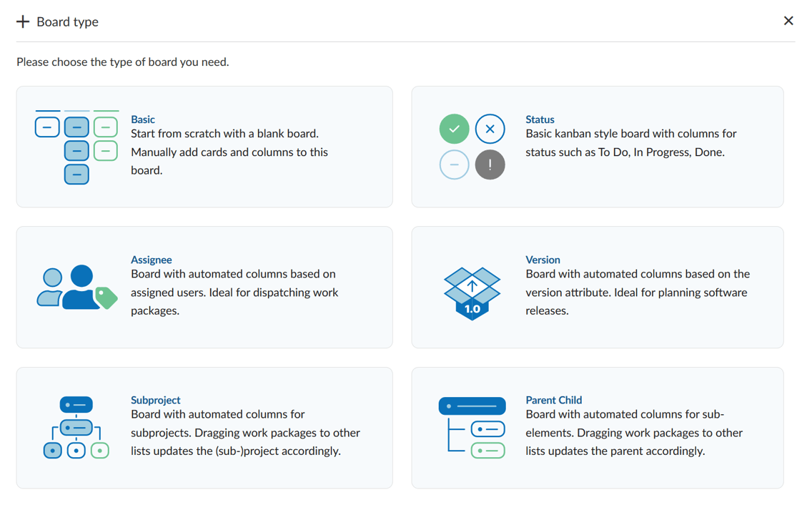Close the Board type dialog
812x515 pixels.
point(788,21)
